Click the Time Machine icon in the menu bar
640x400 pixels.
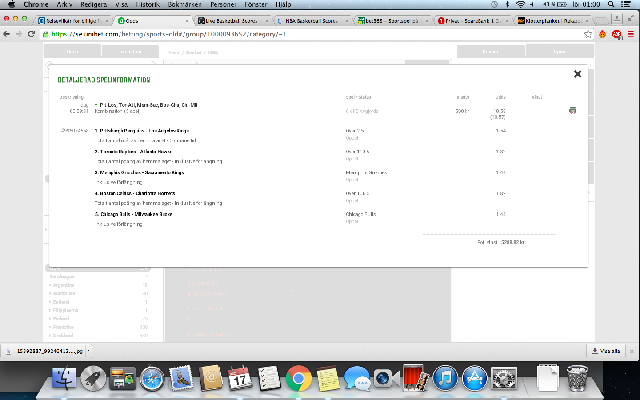(494, 4)
